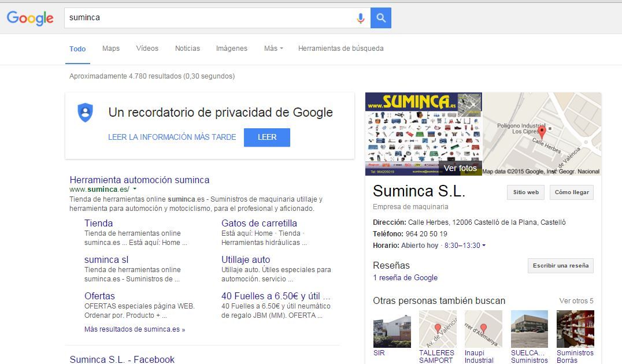Expand the arrow next to www.suminca.es/

tap(135, 189)
